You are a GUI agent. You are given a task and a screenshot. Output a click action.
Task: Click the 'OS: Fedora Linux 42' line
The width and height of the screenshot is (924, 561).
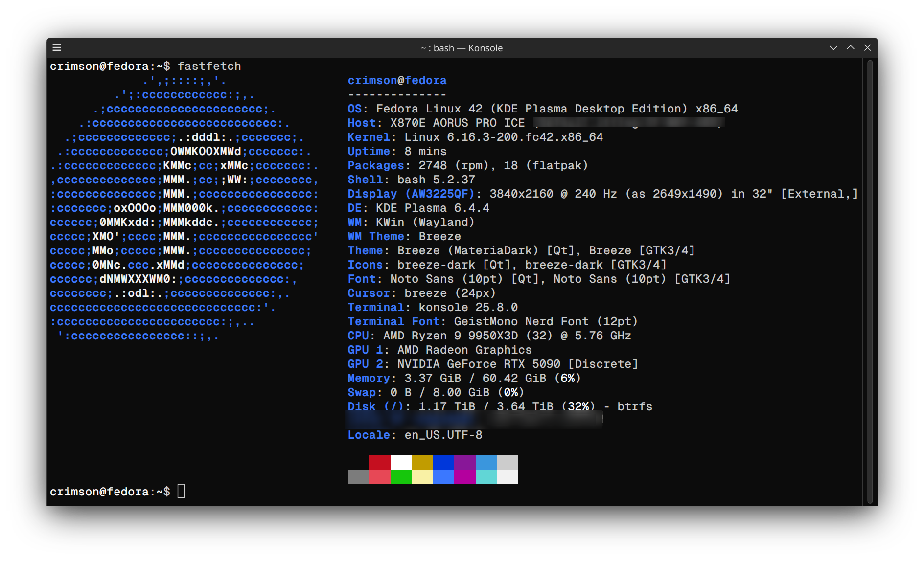click(x=543, y=109)
